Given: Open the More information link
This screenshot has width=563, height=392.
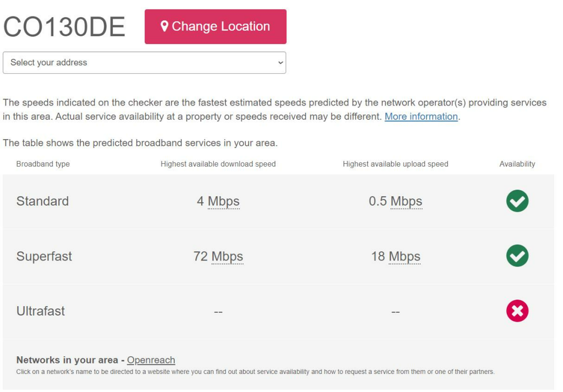Looking at the screenshot, I should [421, 117].
